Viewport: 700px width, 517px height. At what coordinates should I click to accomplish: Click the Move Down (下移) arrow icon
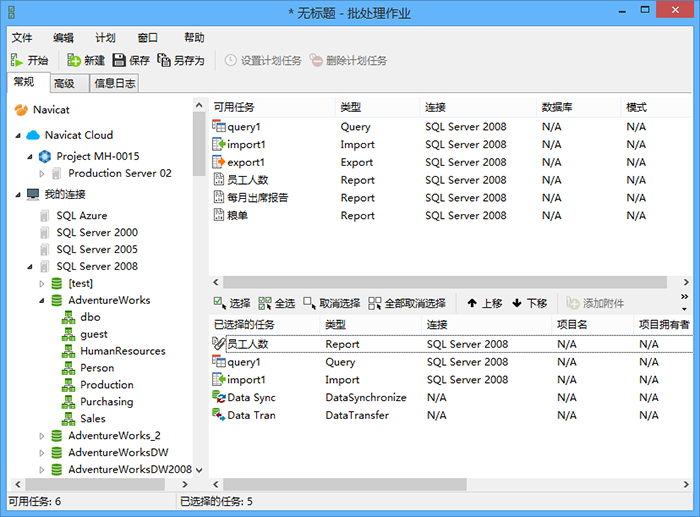[517, 303]
